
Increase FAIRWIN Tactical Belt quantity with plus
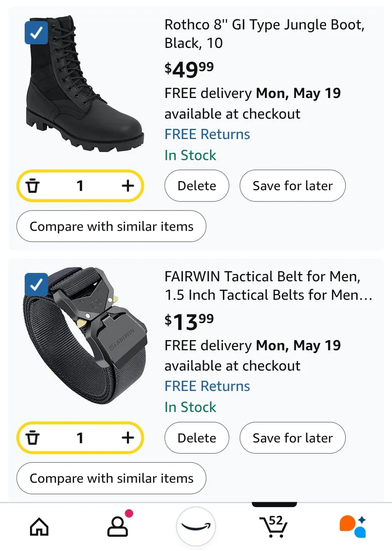pos(127,438)
